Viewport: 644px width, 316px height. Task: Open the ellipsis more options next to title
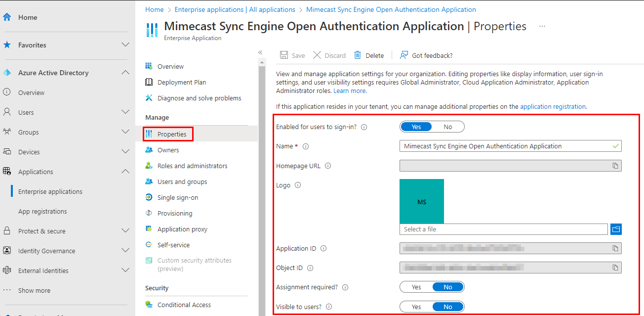coord(542,26)
